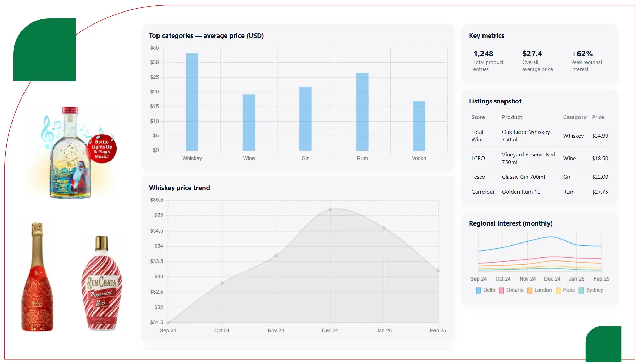Screen dimensions: 640x364
Task: Click the Sydney legend swatch
Action: click(581, 290)
